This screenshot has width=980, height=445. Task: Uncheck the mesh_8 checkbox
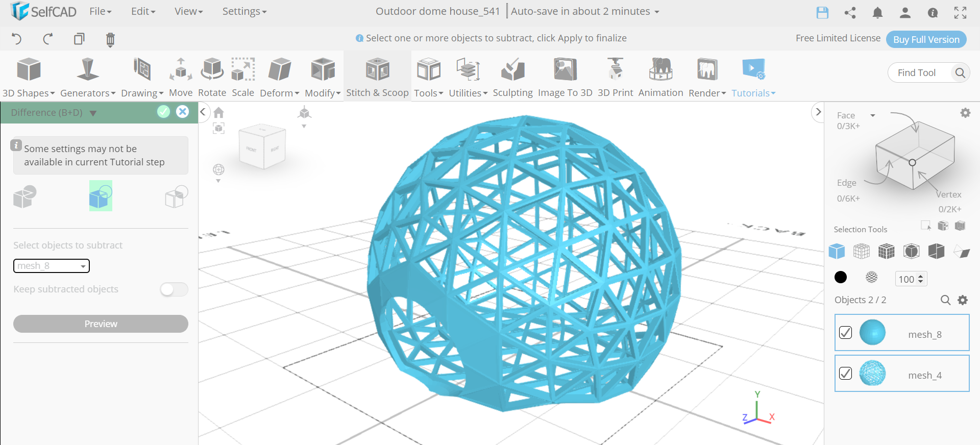[x=845, y=333]
